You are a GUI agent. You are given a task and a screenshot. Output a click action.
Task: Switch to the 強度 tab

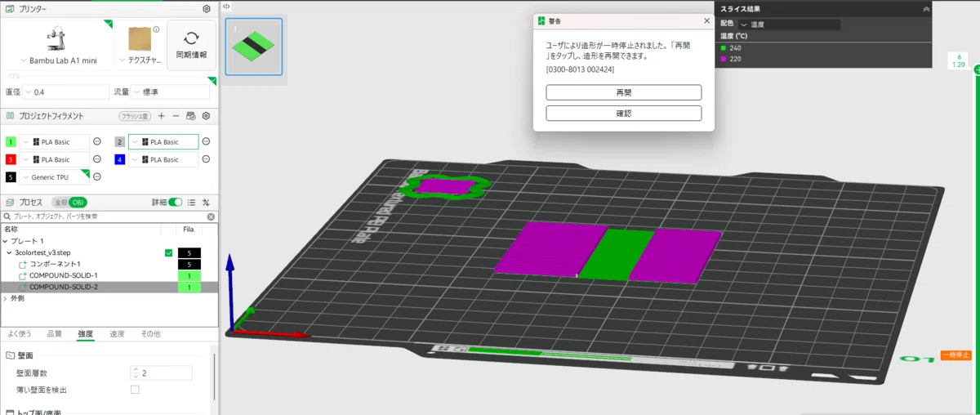pos(85,334)
